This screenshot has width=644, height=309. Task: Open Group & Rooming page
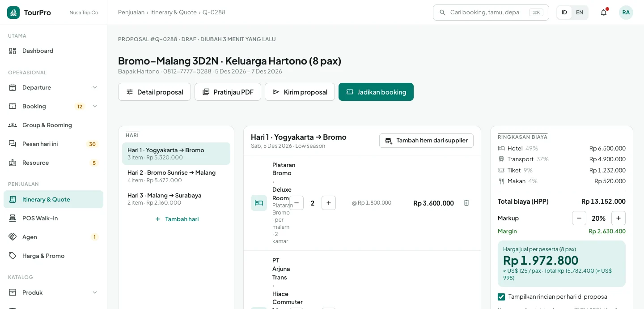(53, 125)
